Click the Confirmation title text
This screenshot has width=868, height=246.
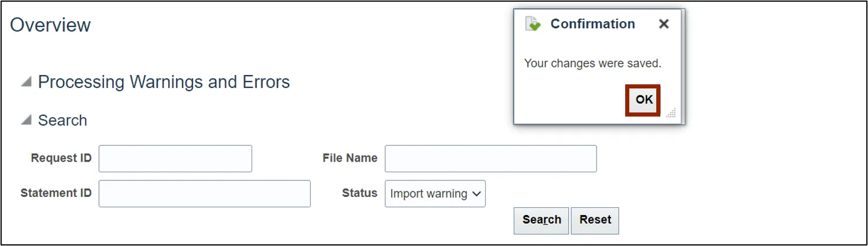(x=592, y=24)
